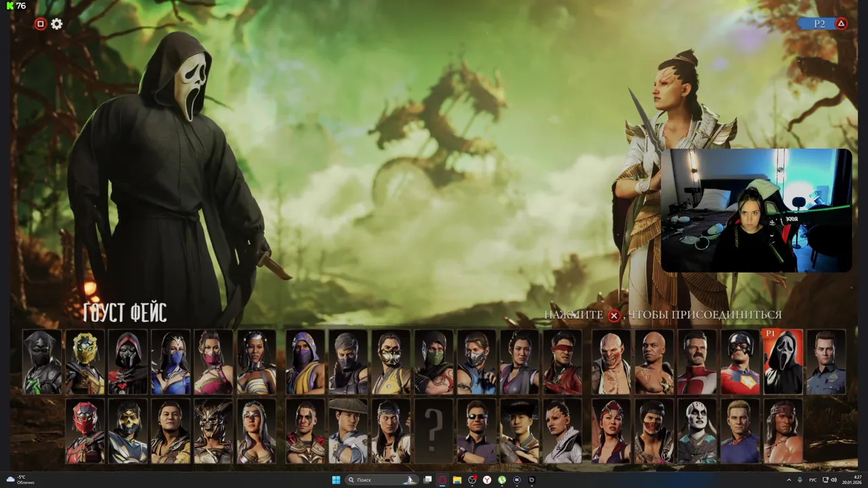Pick Peacemaker in the helmet
This screenshot has height=488, width=868.
740,362
